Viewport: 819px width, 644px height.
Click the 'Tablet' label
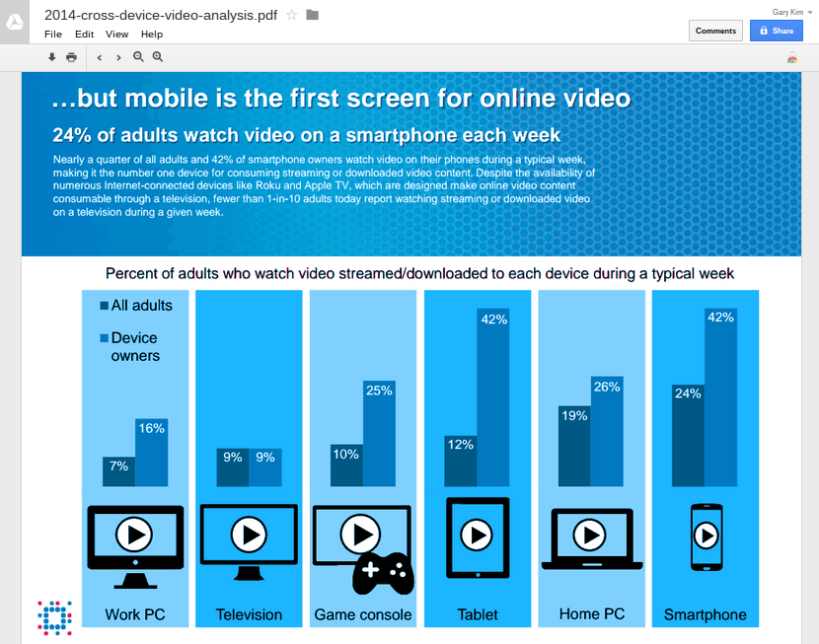tap(478, 614)
